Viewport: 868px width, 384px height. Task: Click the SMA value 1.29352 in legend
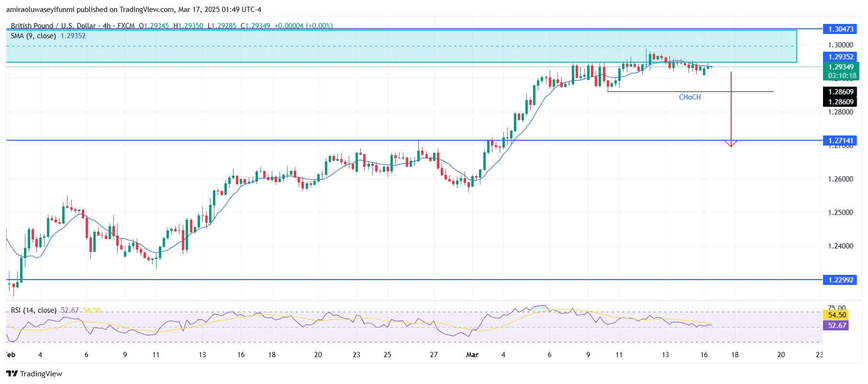coord(73,36)
